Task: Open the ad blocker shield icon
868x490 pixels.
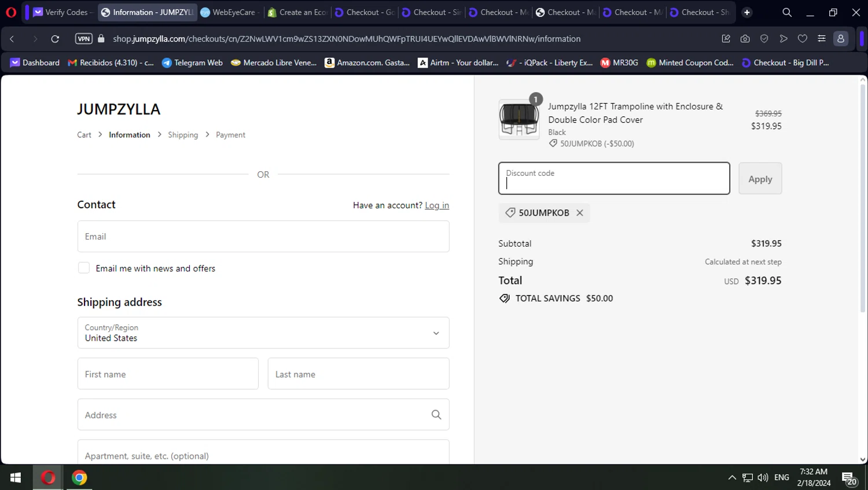Action: click(764, 39)
